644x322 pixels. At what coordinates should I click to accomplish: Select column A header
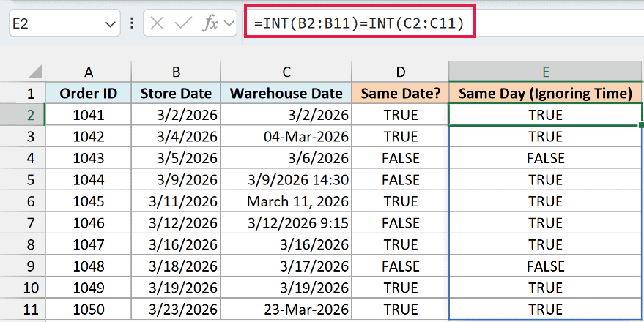click(89, 72)
